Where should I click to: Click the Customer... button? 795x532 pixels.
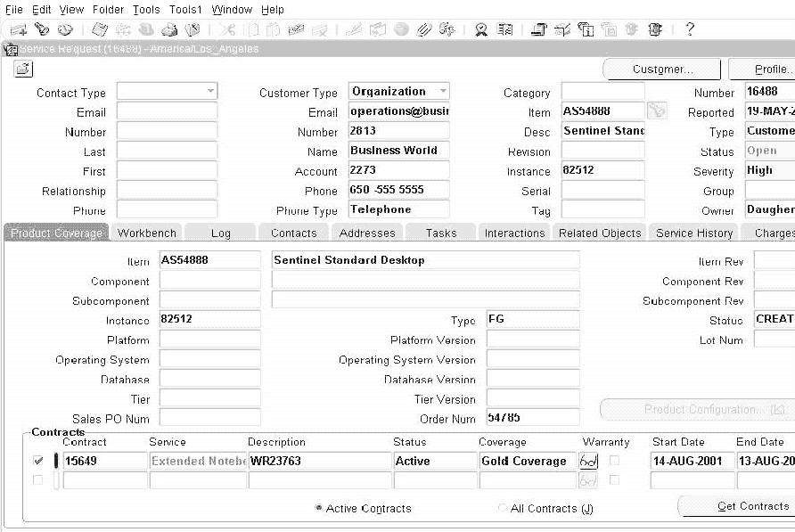[x=662, y=69]
